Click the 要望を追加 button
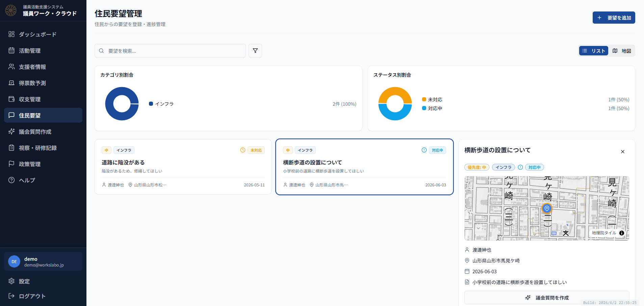Viewport: 644px width, 306px height. click(x=614, y=18)
